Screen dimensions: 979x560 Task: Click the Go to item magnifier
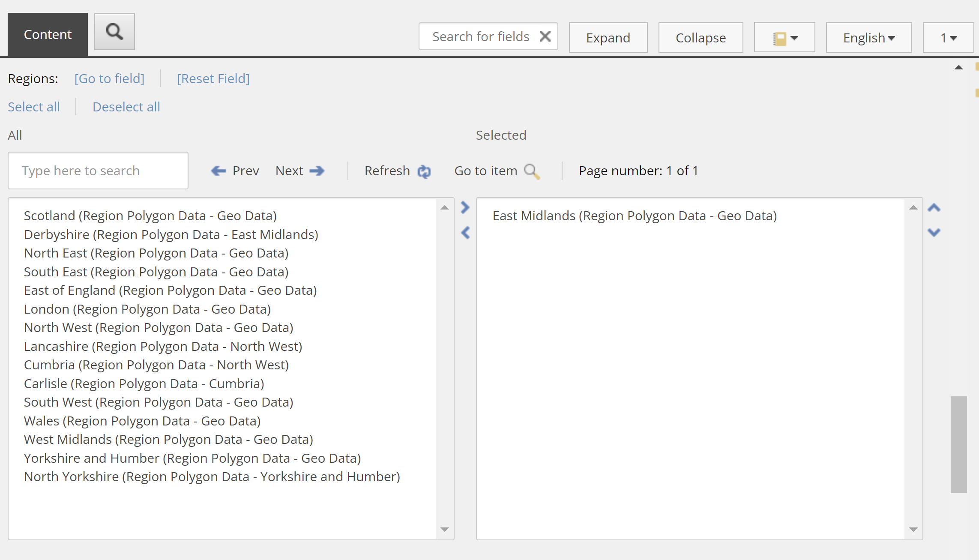532,171
